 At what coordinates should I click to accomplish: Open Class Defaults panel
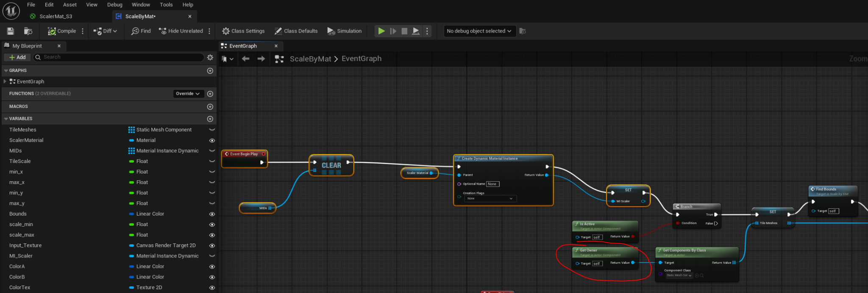[x=296, y=31]
